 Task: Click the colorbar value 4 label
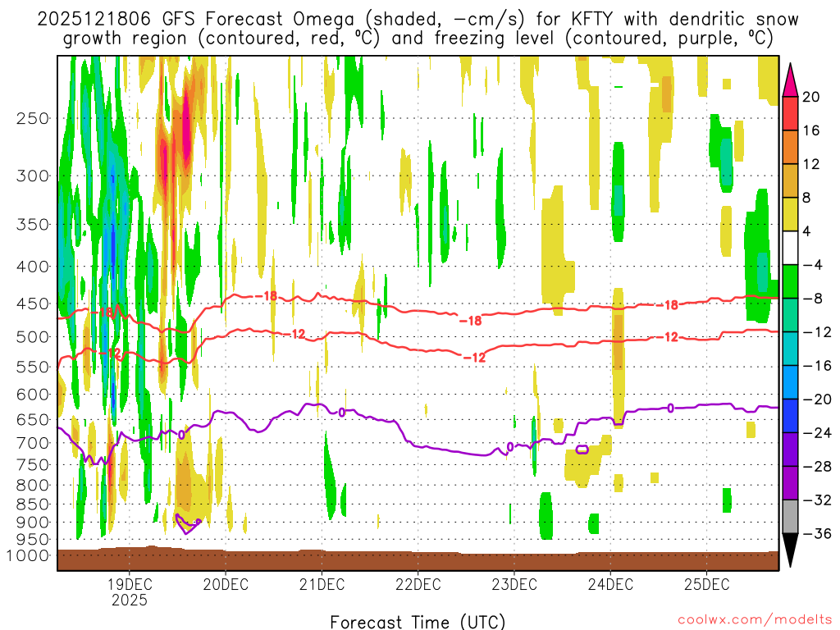(x=806, y=231)
